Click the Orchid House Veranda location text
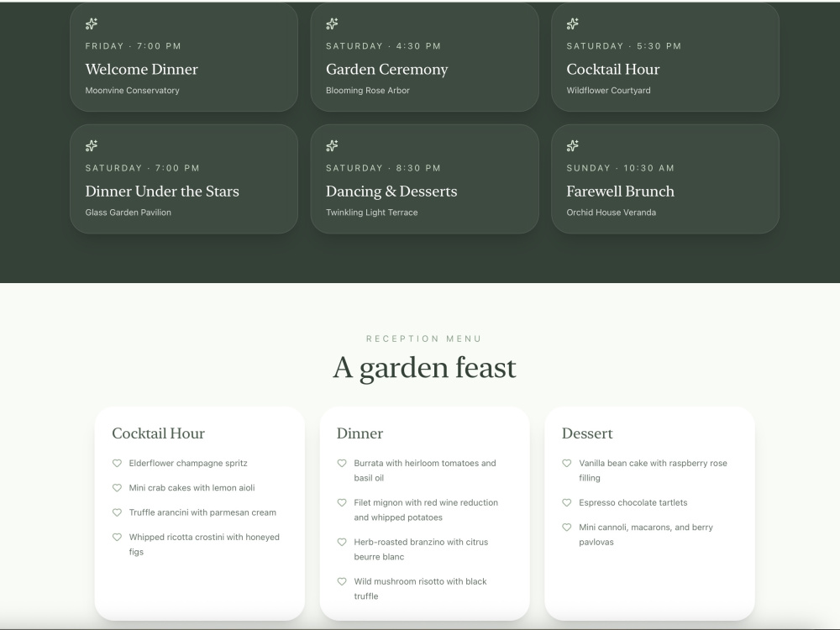Screen dimensions: 840x630 (612, 213)
